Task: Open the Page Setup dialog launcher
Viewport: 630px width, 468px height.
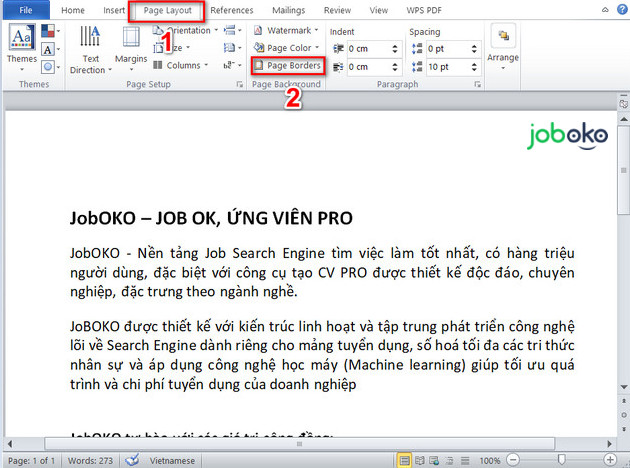Action: [x=239, y=84]
